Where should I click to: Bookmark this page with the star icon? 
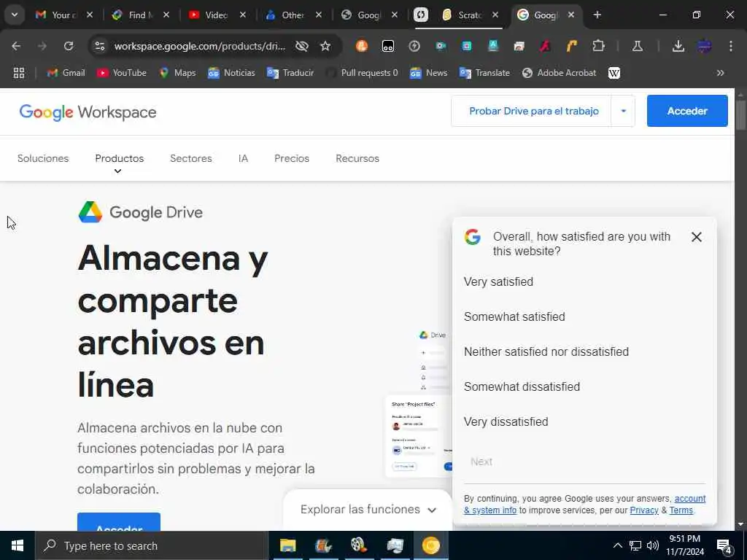(x=325, y=46)
